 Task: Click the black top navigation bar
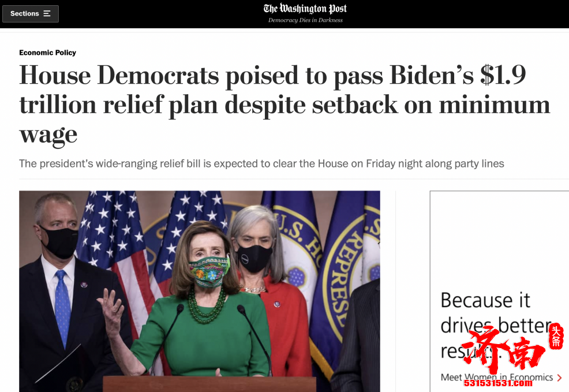coord(284,14)
